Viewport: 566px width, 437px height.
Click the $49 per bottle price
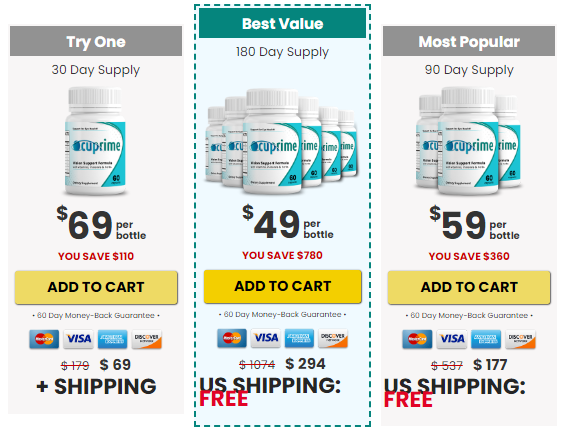tap(288, 223)
